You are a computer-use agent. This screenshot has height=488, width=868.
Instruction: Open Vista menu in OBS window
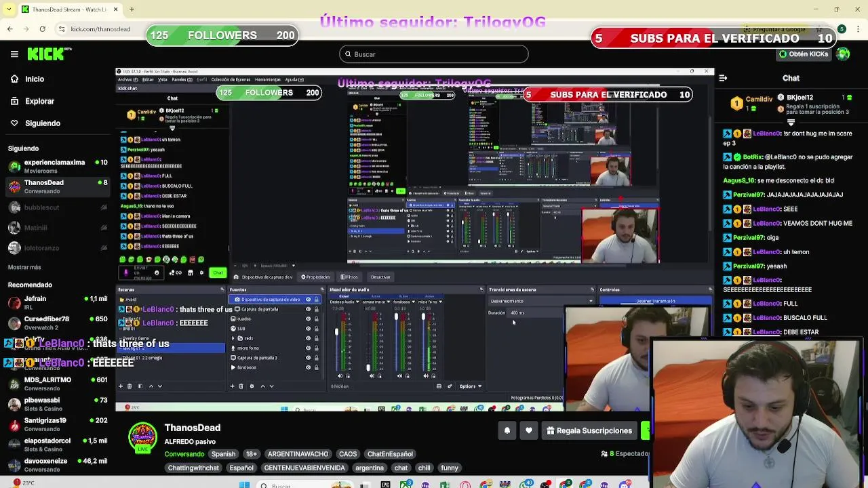click(163, 79)
